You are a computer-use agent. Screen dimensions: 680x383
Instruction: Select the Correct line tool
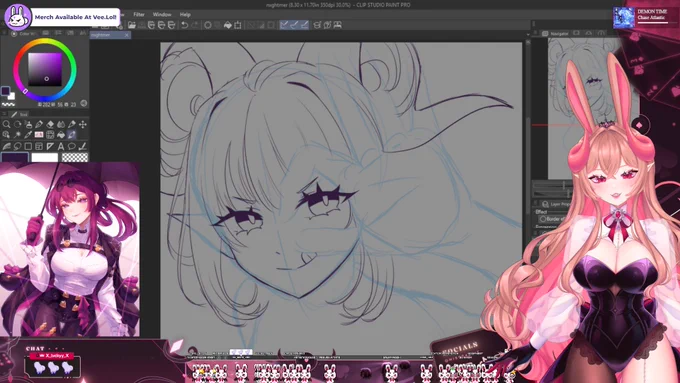point(83,146)
